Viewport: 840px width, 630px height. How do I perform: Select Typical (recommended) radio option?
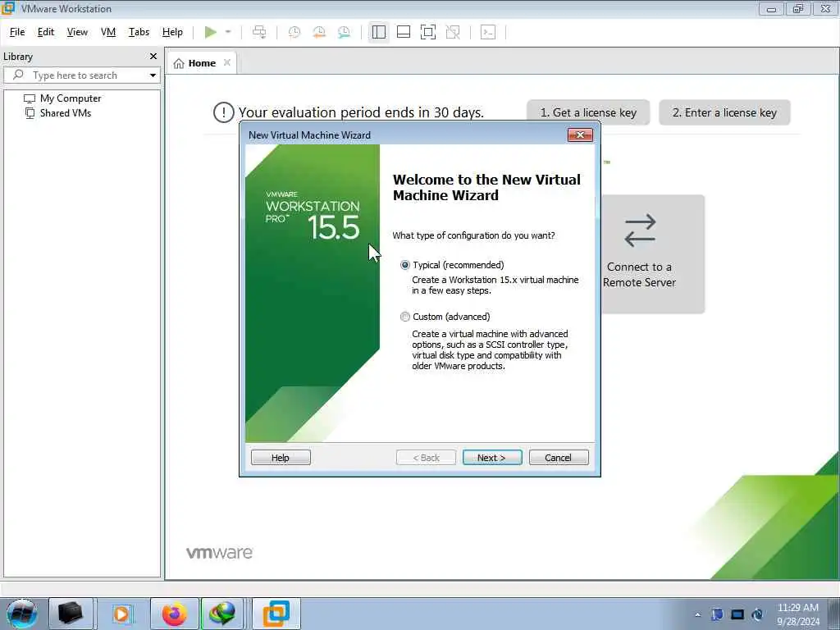405,265
